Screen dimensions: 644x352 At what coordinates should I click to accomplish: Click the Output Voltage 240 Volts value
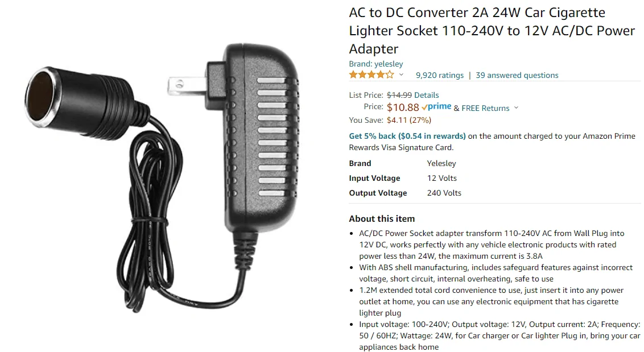pyautogui.click(x=444, y=193)
